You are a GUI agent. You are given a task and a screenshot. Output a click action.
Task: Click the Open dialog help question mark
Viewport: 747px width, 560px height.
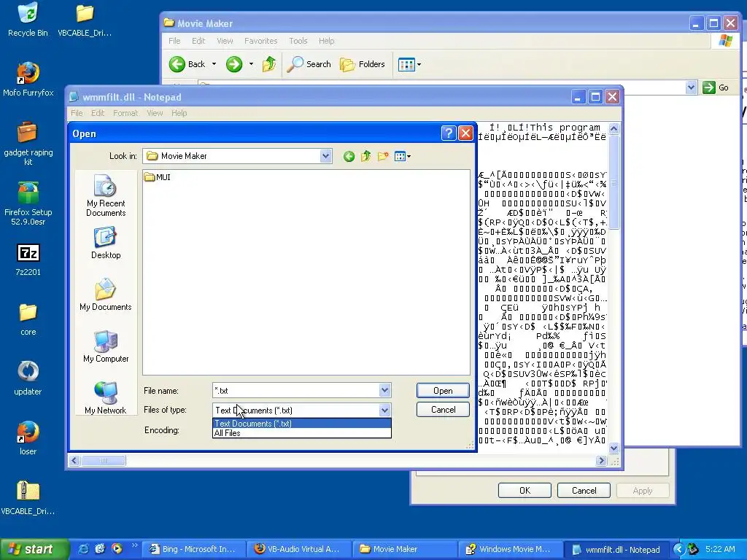click(449, 133)
